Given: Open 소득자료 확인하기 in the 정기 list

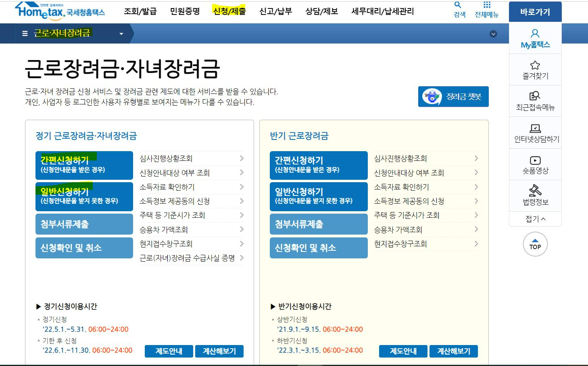Looking at the screenshot, I should point(192,187).
